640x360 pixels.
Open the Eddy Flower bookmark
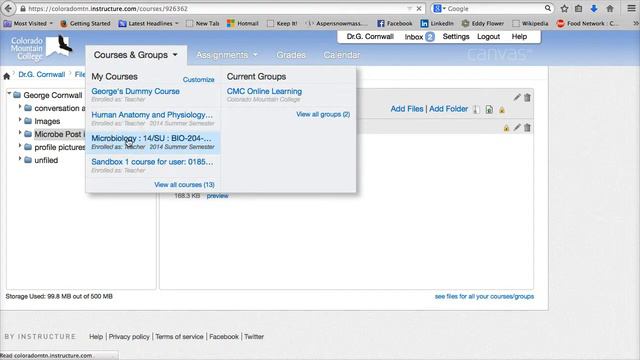(x=483, y=23)
